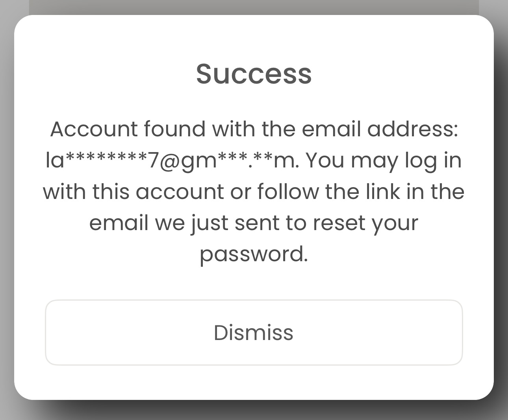This screenshot has height=420, width=508.
Task: Click the "Account found with the email address:" line
Action: (x=254, y=129)
